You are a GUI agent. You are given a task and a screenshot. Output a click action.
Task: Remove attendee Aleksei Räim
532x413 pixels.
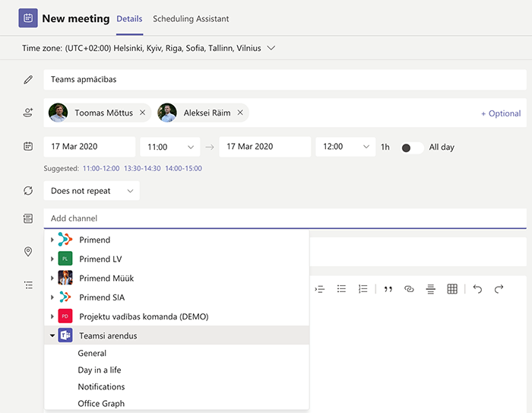point(240,113)
